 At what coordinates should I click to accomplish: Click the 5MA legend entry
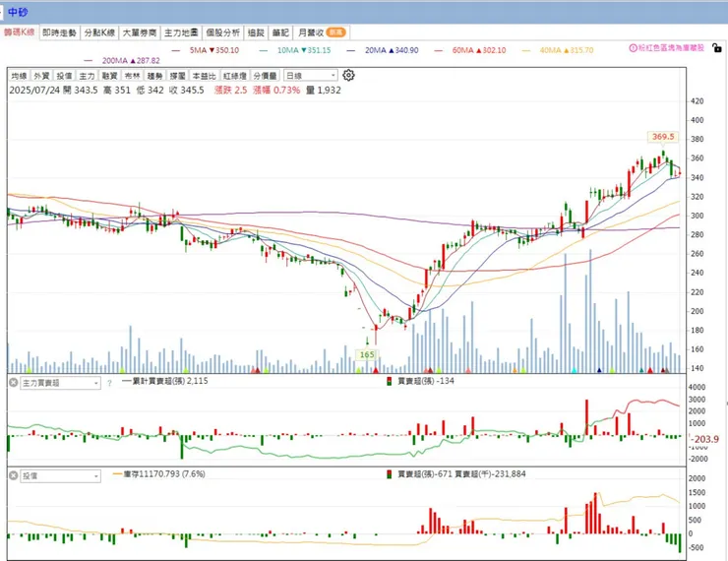(206, 50)
